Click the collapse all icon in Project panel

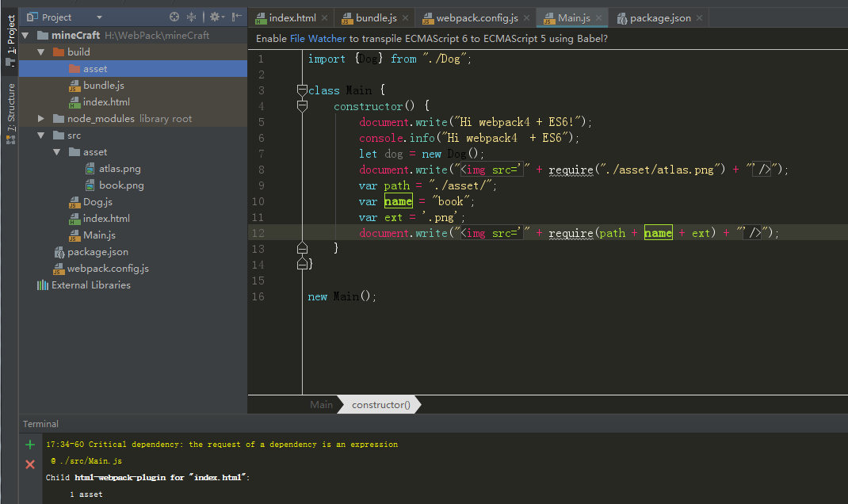(192, 17)
